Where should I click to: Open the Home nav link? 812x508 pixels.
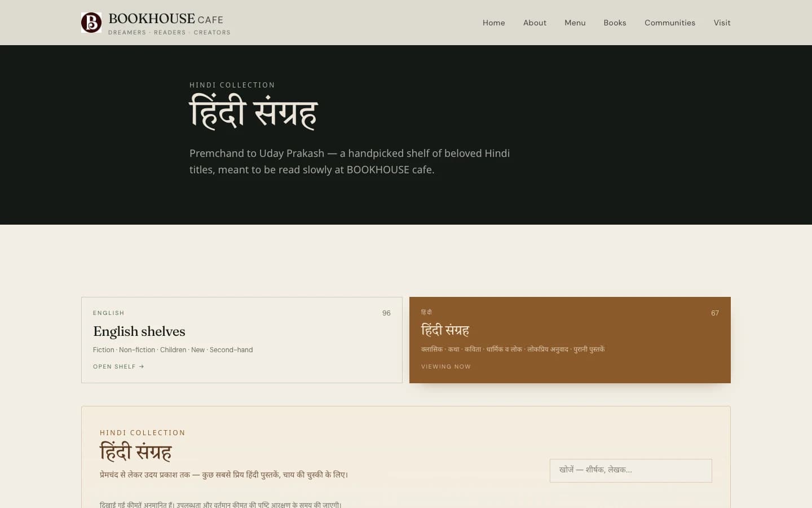(x=493, y=23)
